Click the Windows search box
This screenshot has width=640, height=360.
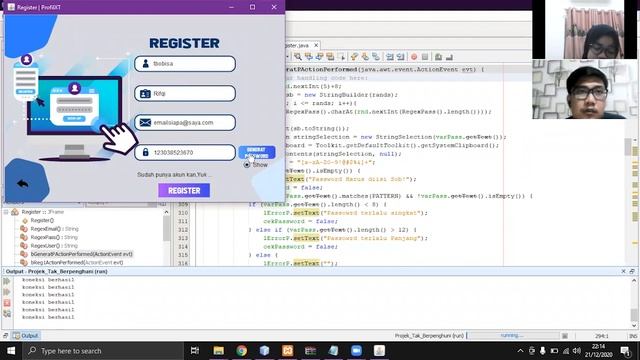[103, 351]
